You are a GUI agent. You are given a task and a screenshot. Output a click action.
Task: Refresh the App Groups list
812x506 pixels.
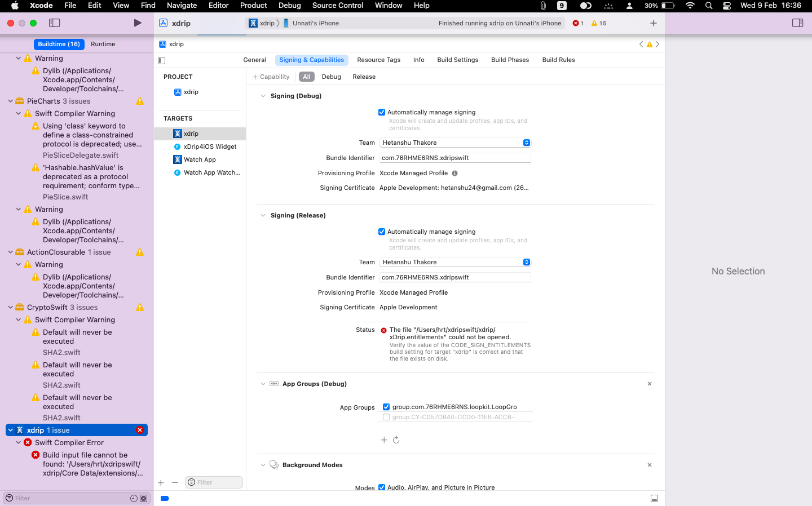coord(396,440)
